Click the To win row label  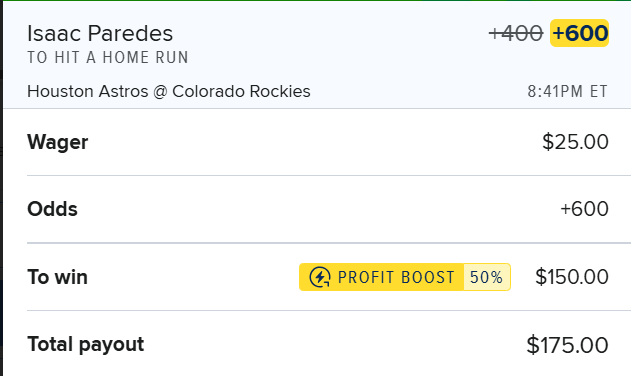[57, 277]
